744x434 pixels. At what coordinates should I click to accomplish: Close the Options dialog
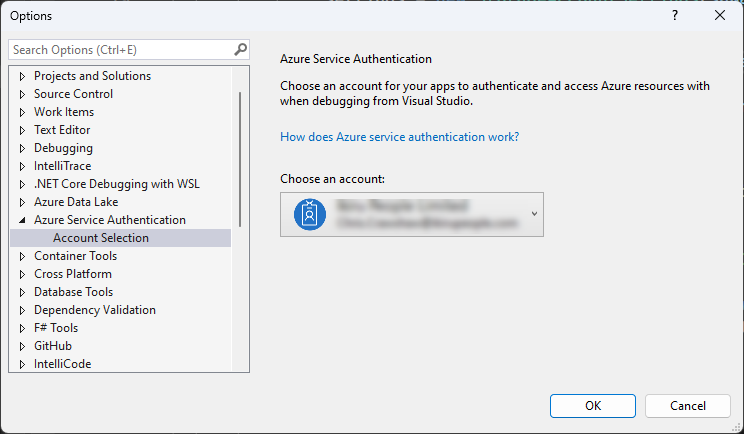720,16
